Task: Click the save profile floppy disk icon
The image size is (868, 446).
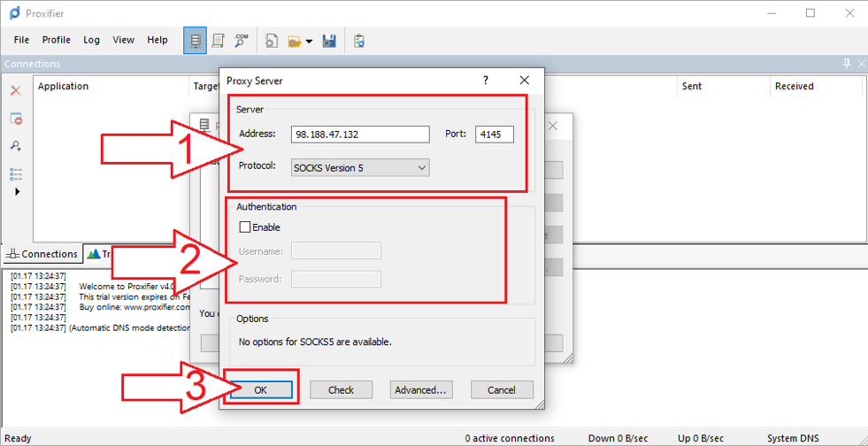Action: (x=329, y=41)
